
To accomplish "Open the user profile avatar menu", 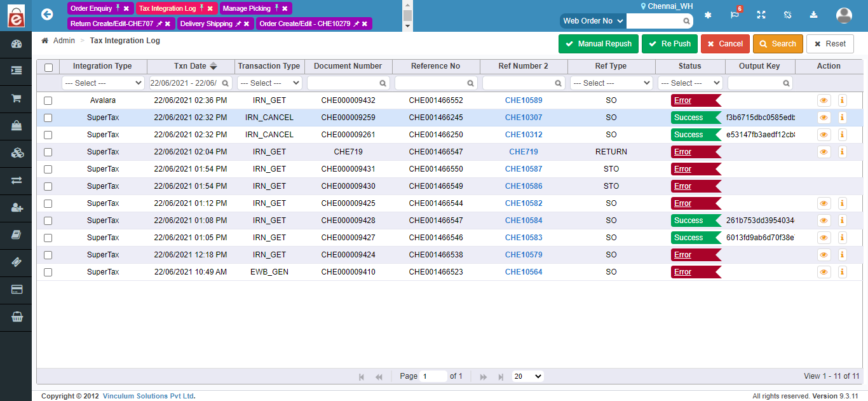I will (x=844, y=15).
